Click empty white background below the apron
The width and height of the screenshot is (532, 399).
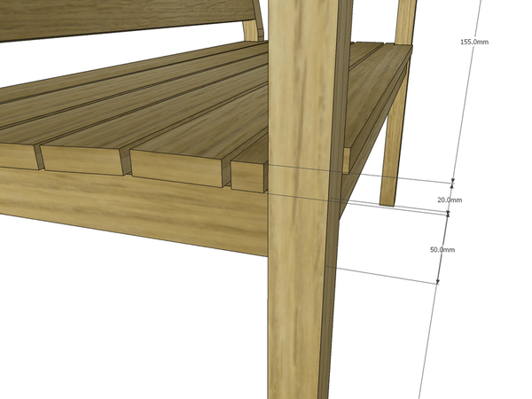coord(133,328)
